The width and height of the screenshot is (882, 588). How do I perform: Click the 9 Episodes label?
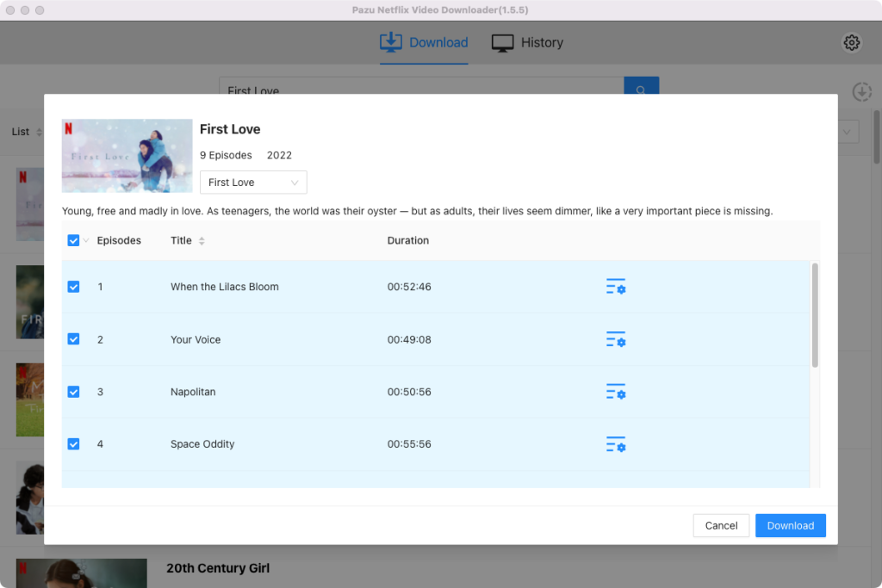226,155
